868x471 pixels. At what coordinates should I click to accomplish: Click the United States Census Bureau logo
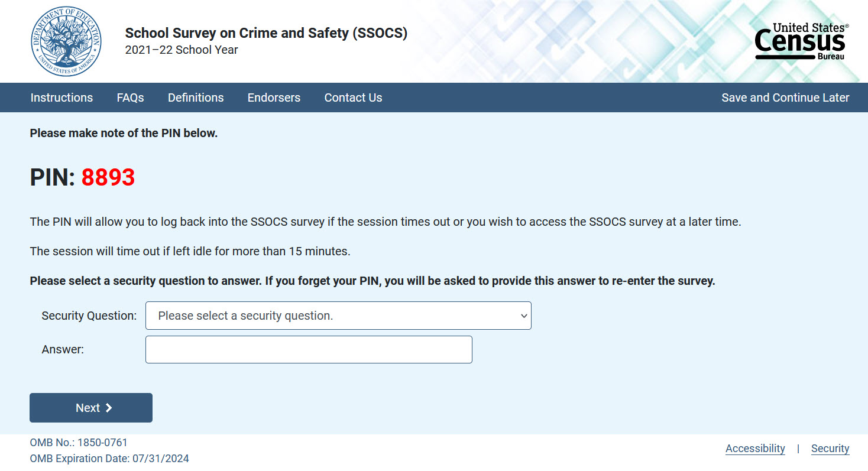[x=801, y=41]
